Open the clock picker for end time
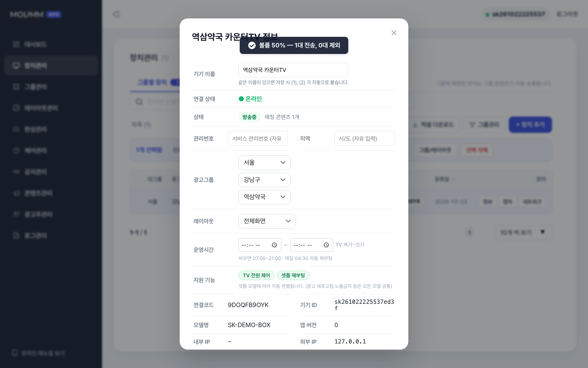The image size is (588, 368). pyautogui.click(x=326, y=245)
